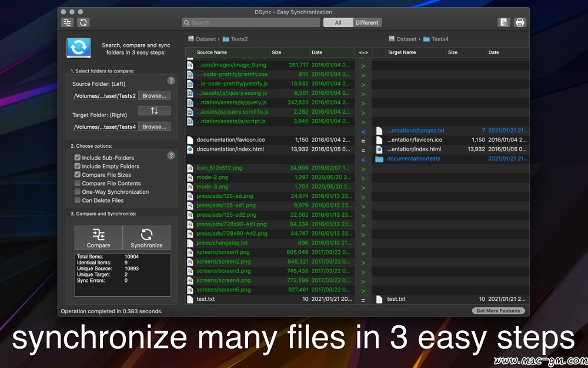Image resolution: width=588 pixels, height=368 pixels.
Task: Click the target Date column header
Action: point(508,52)
